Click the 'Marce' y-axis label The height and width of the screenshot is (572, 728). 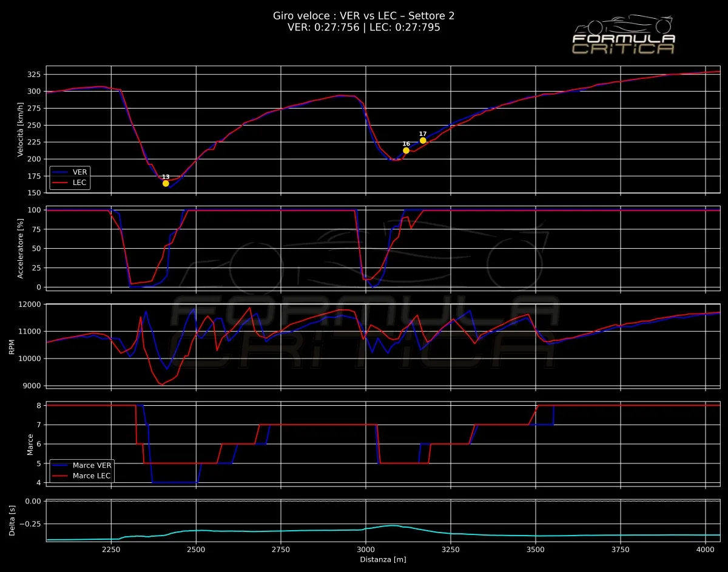tap(30, 444)
